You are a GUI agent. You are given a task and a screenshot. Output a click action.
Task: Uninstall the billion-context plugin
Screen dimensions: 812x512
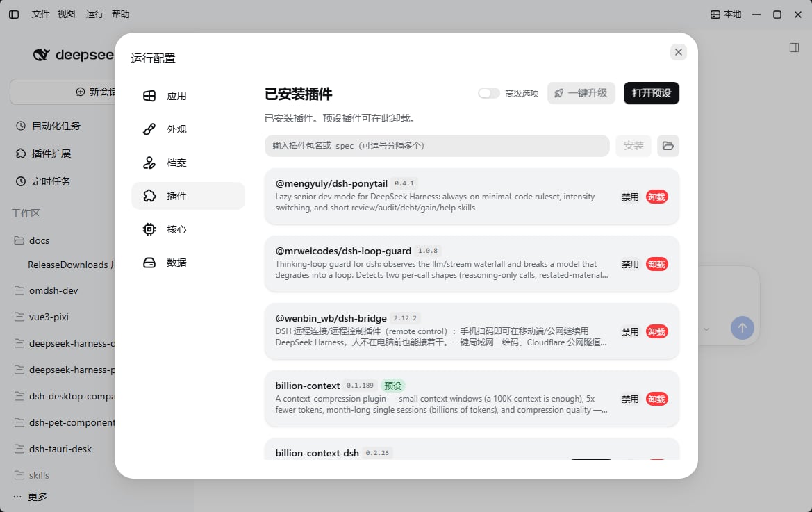tap(656, 399)
